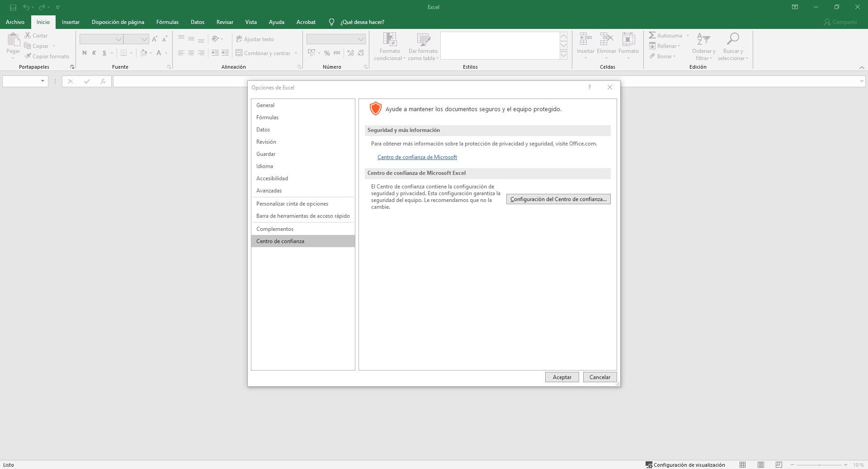Select Avanzadas in options list
The height and width of the screenshot is (469, 868).
pyautogui.click(x=303, y=191)
